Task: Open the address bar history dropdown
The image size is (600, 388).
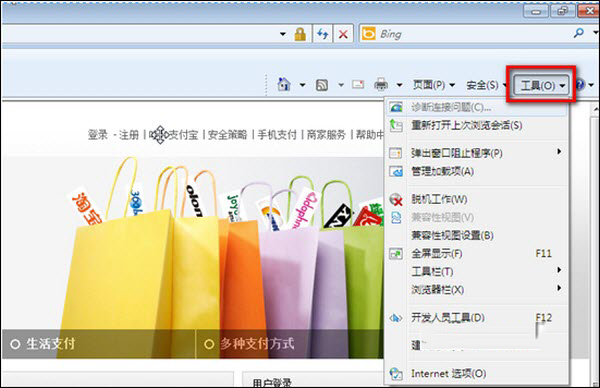Action: coord(283,34)
